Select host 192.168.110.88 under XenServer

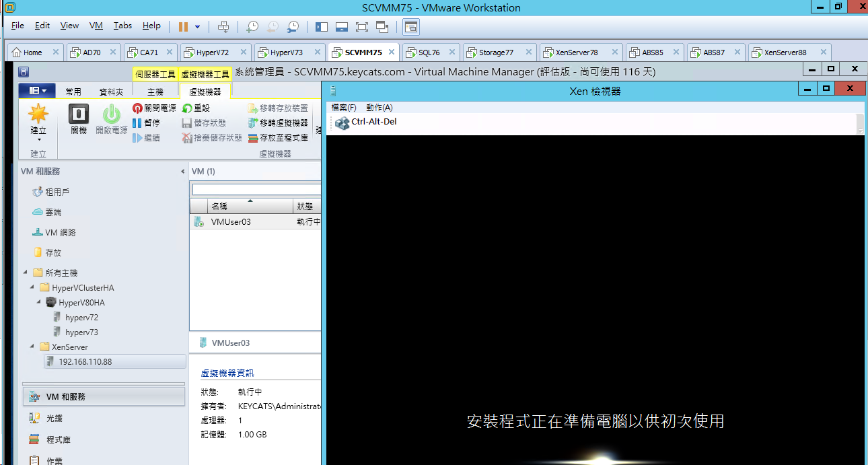tap(114, 361)
